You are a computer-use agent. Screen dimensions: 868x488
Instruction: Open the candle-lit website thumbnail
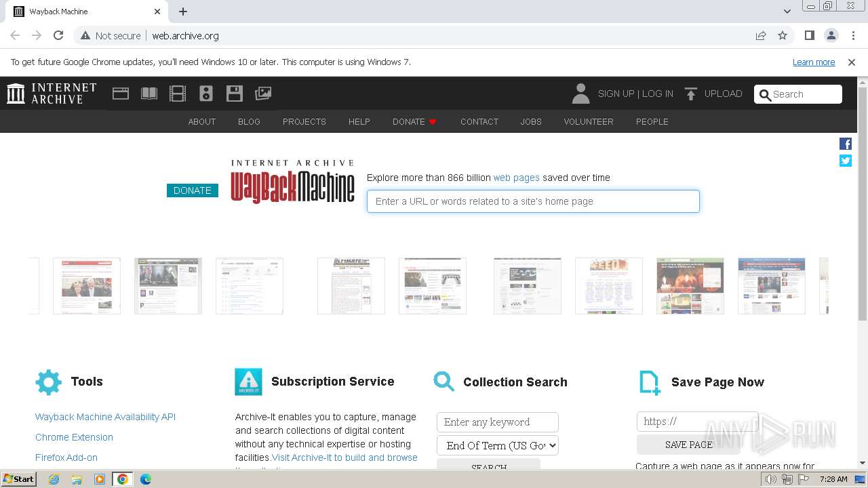690,286
